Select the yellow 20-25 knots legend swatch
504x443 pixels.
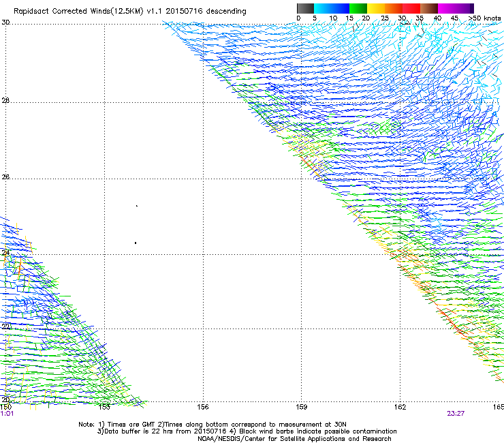point(376,8)
